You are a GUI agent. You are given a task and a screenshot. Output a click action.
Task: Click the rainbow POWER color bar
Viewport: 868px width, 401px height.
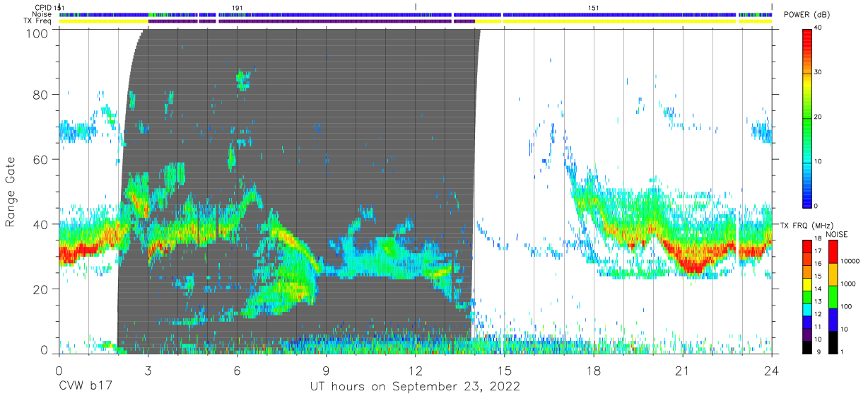[807, 117]
